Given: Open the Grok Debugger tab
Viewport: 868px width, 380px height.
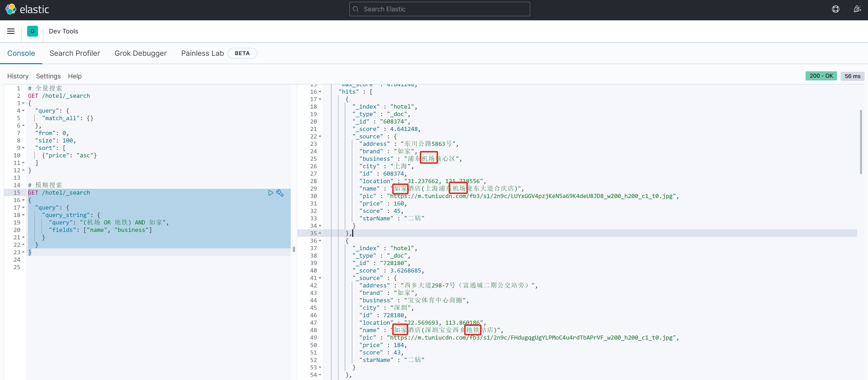Looking at the screenshot, I should point(140,53).
